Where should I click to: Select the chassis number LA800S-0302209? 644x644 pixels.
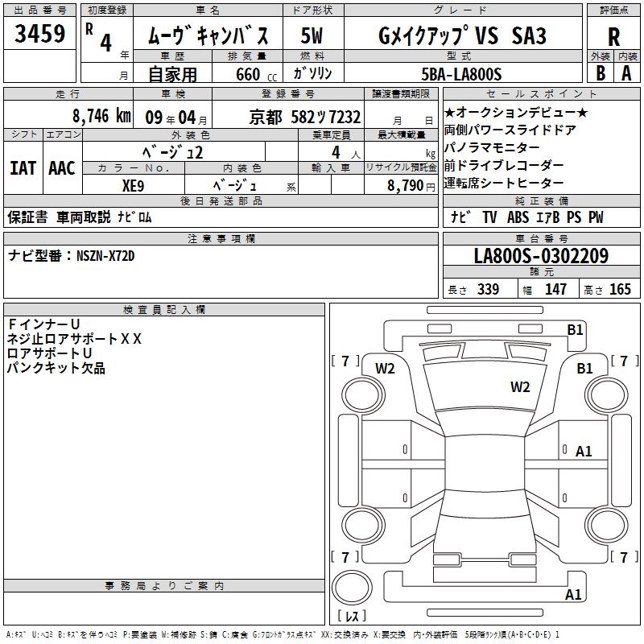point(541,257)
